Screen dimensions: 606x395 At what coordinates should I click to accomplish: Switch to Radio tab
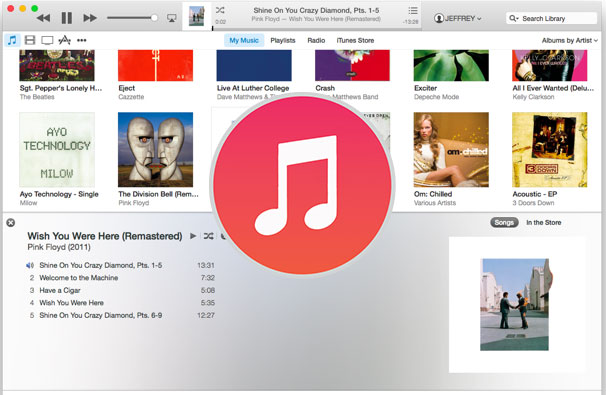[x=316, y=40]
